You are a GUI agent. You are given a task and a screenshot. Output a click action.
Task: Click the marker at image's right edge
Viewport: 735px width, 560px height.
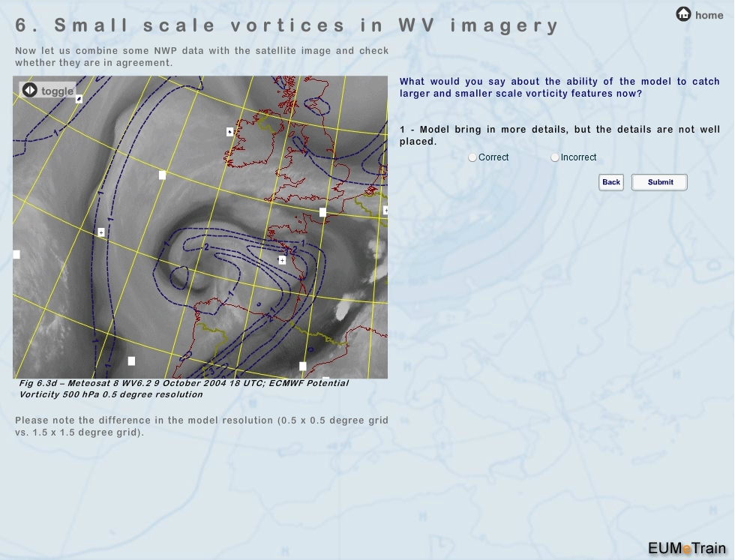pos(385,211)
